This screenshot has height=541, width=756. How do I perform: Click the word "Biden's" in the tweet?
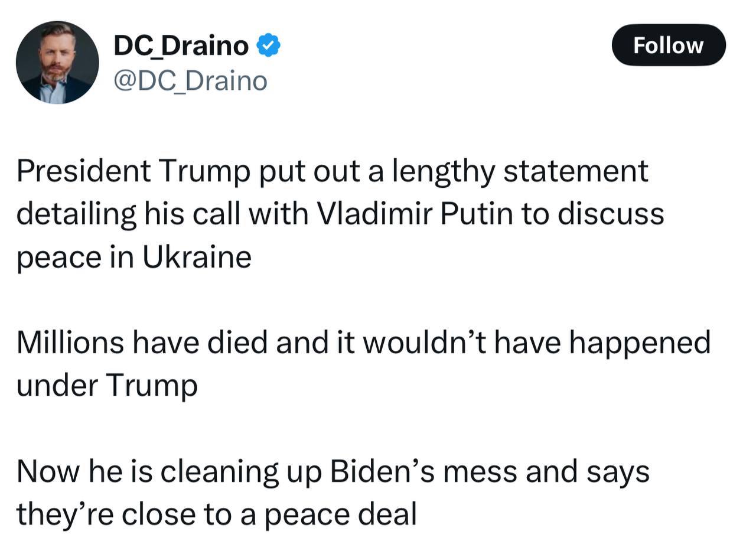(381, 471)
